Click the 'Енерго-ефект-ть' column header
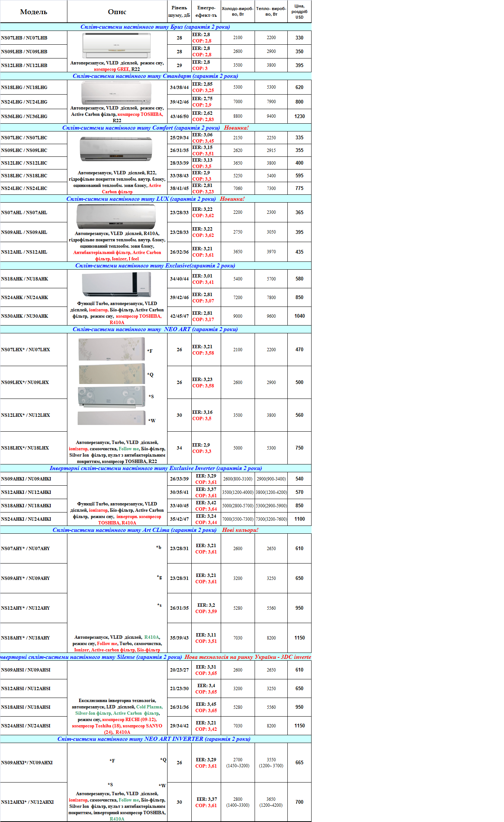 [206, 12]
